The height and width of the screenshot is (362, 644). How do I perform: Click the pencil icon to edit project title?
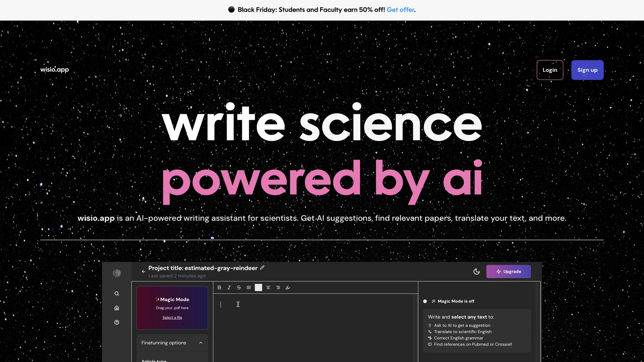coord(262,267)
